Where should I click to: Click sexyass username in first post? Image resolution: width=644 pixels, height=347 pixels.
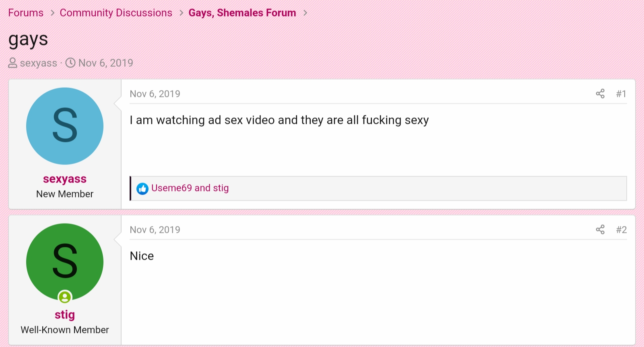65,179
